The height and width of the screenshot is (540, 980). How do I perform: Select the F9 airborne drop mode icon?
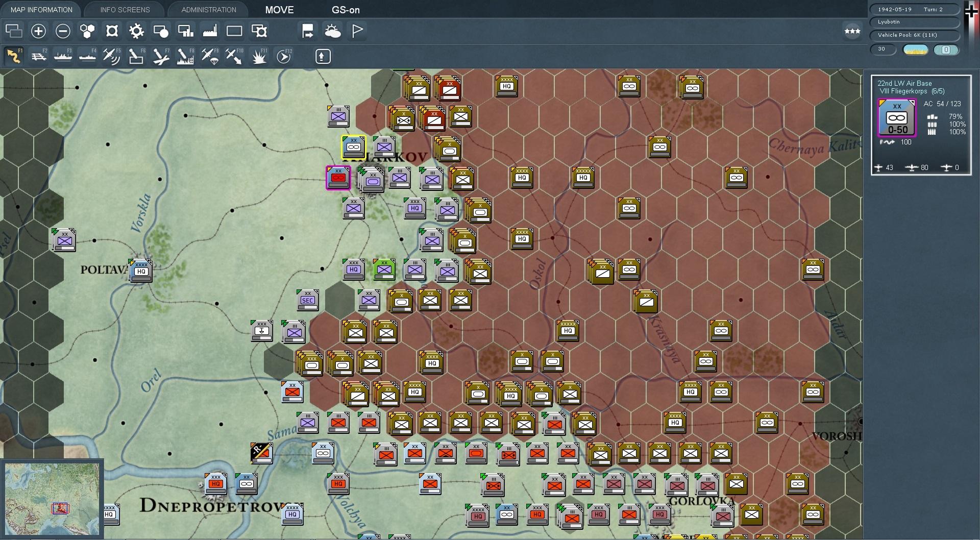tap(210, 55)
